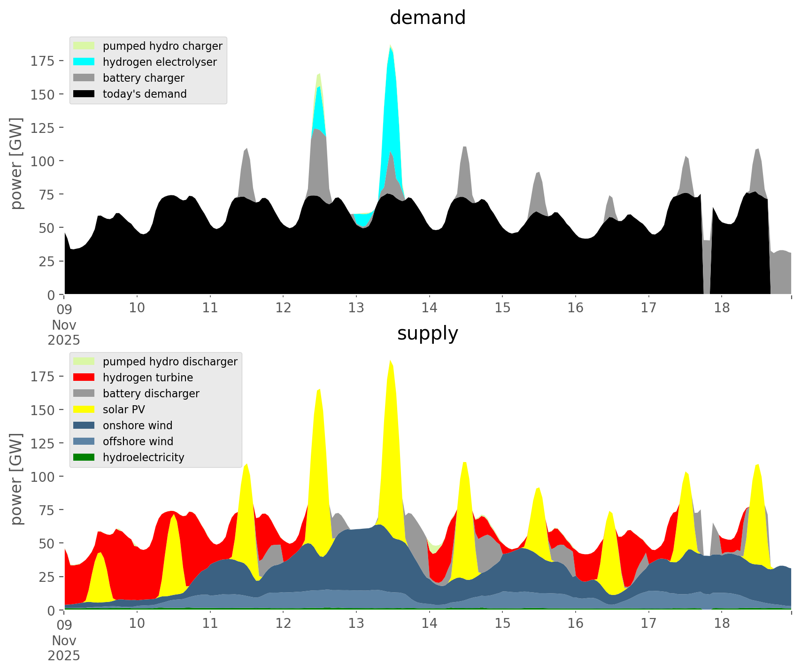Click the green hydroelectricity legend swatch
The height and width of the screenshot is (672, 801).
84,457
